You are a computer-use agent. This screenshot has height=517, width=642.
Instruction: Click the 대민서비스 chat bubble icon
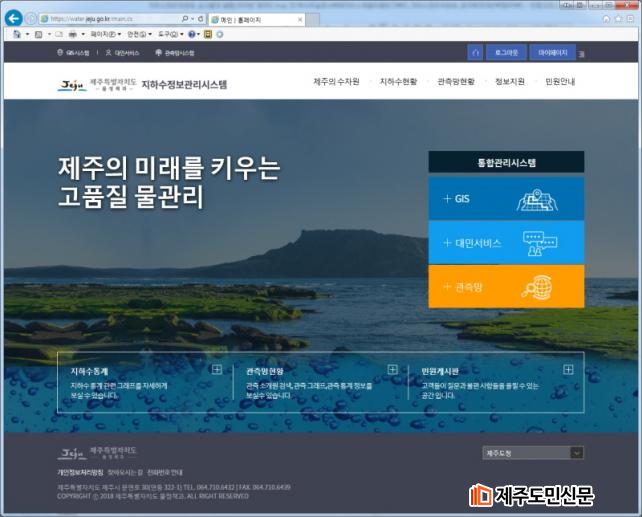(539, 243)
